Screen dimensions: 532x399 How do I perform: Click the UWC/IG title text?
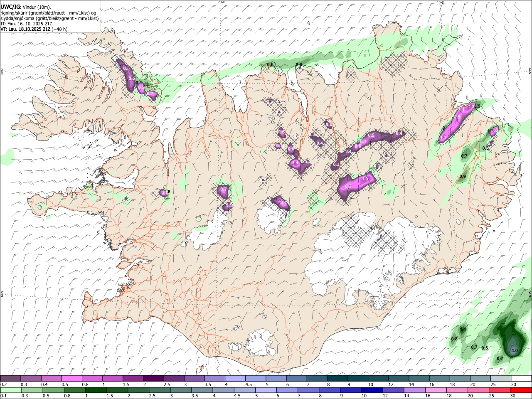click(10, 7)
